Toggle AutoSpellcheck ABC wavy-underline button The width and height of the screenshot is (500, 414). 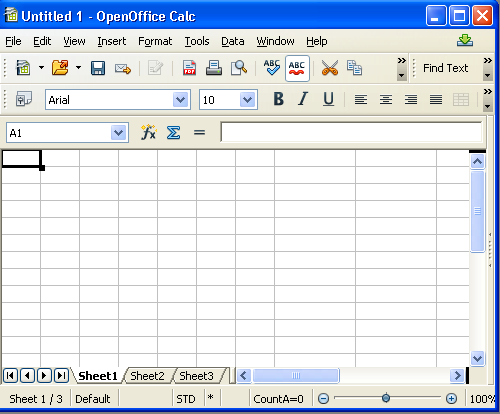pyautogui.click(x=297, y=69)
